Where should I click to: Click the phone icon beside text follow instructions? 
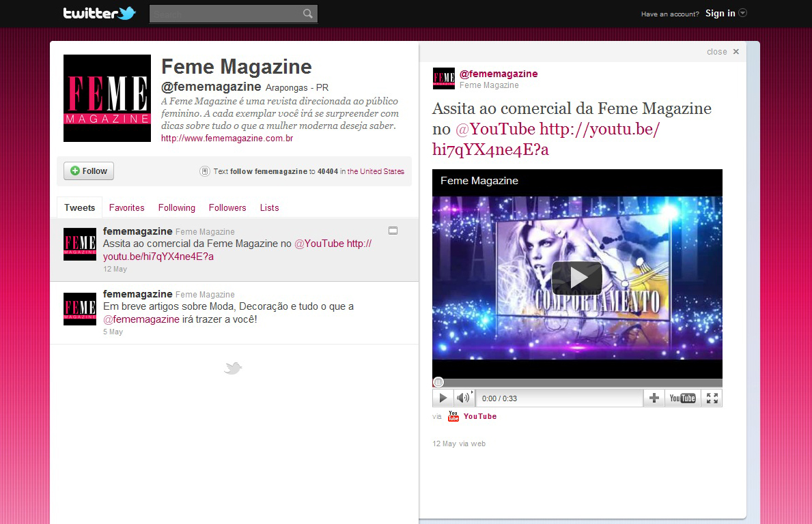(205, 171)
